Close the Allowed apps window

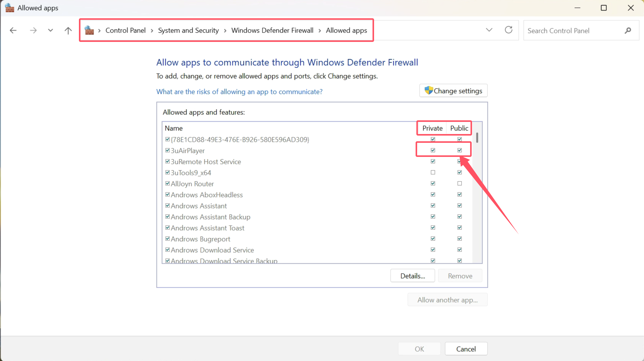click(630, 8)
